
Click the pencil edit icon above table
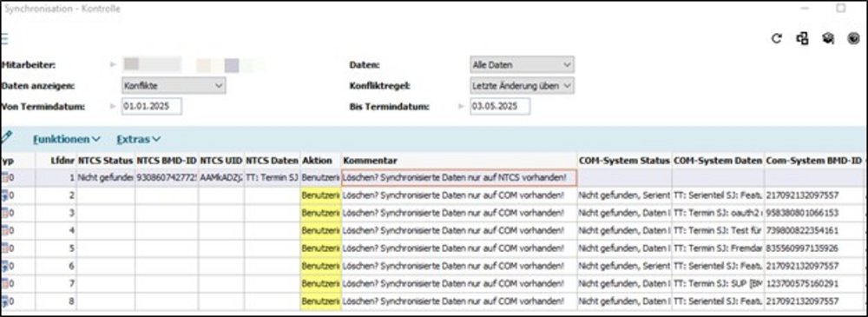[x=6, y=137]
